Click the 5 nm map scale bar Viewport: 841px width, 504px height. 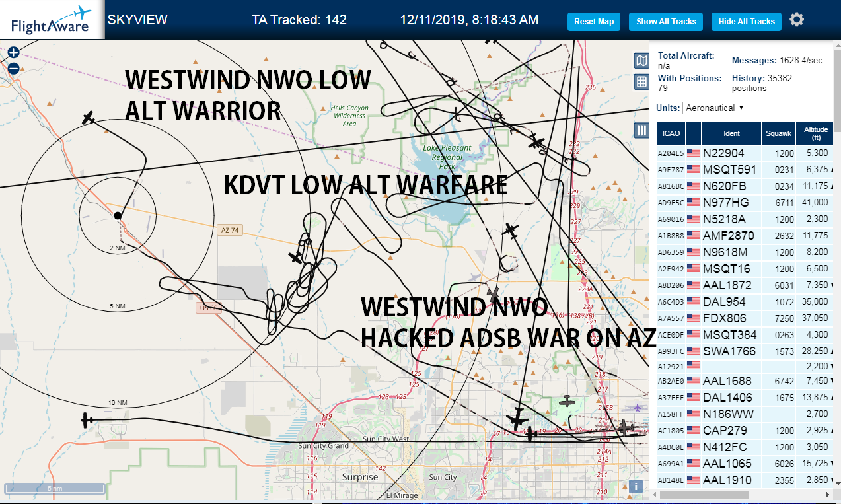pos(55,489)
